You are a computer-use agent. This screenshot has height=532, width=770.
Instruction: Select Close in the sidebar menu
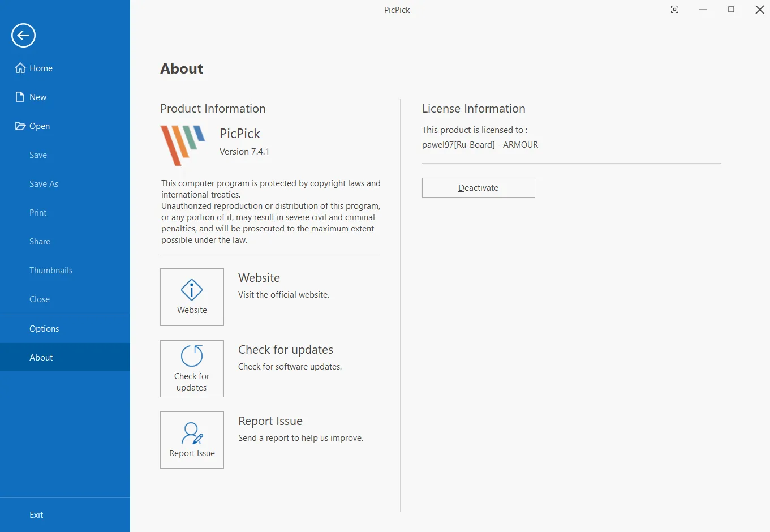[65, 299]
